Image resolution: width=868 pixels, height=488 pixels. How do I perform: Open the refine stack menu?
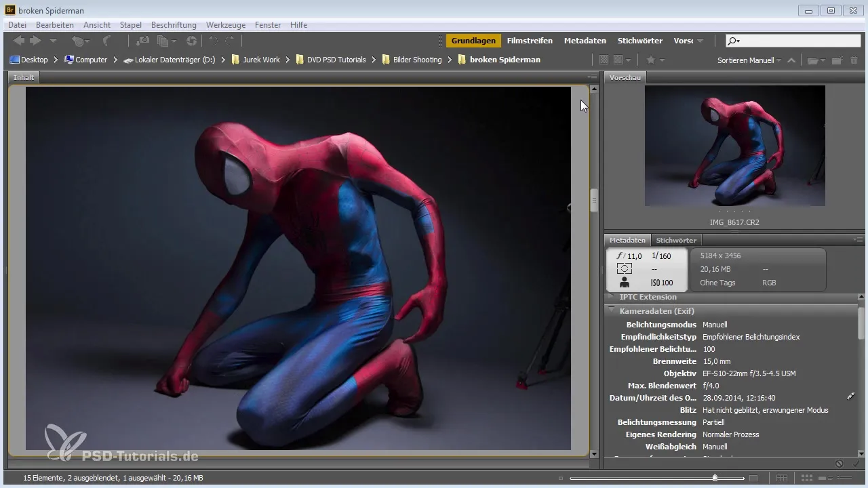point(166,41)
